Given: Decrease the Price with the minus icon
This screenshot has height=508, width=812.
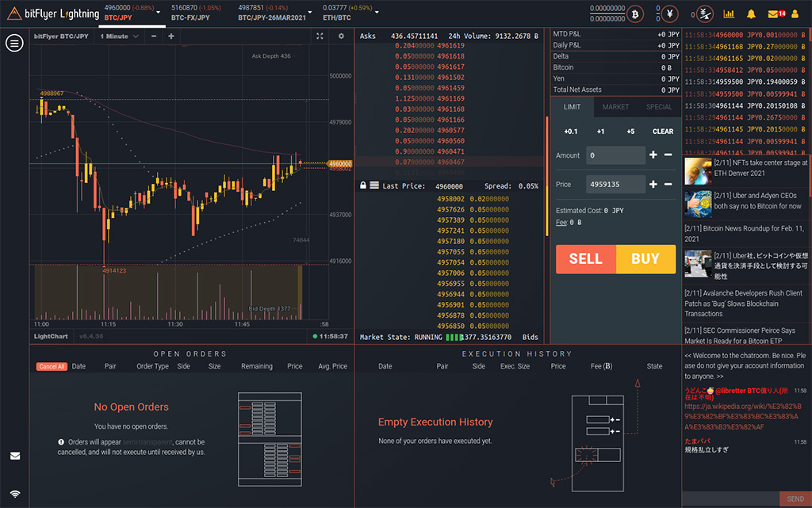Looking at the screenshot, I should point(668,184).
